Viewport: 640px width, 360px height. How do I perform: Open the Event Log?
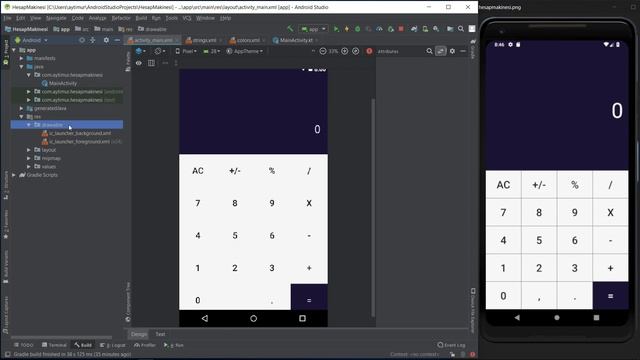click(x=451, y=345)
